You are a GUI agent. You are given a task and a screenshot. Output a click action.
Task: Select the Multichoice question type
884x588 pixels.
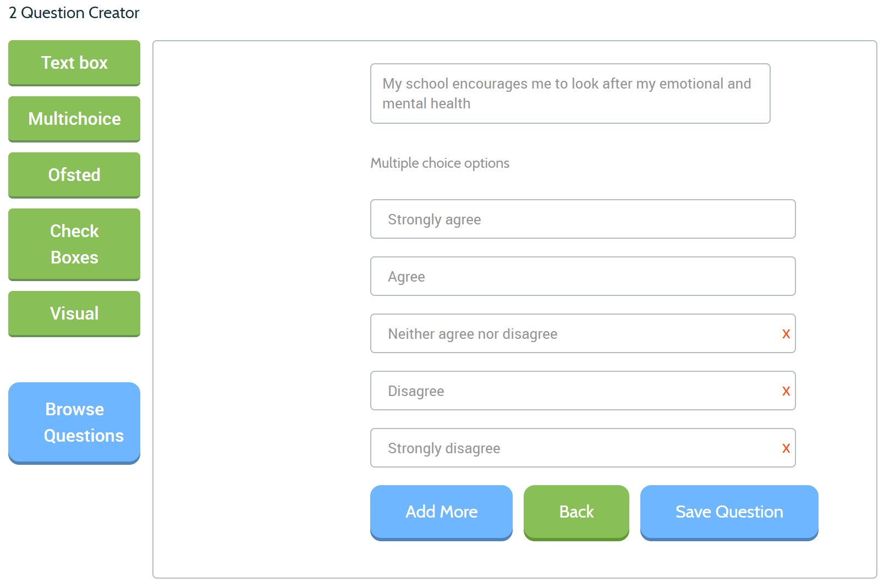coord(74,119)
